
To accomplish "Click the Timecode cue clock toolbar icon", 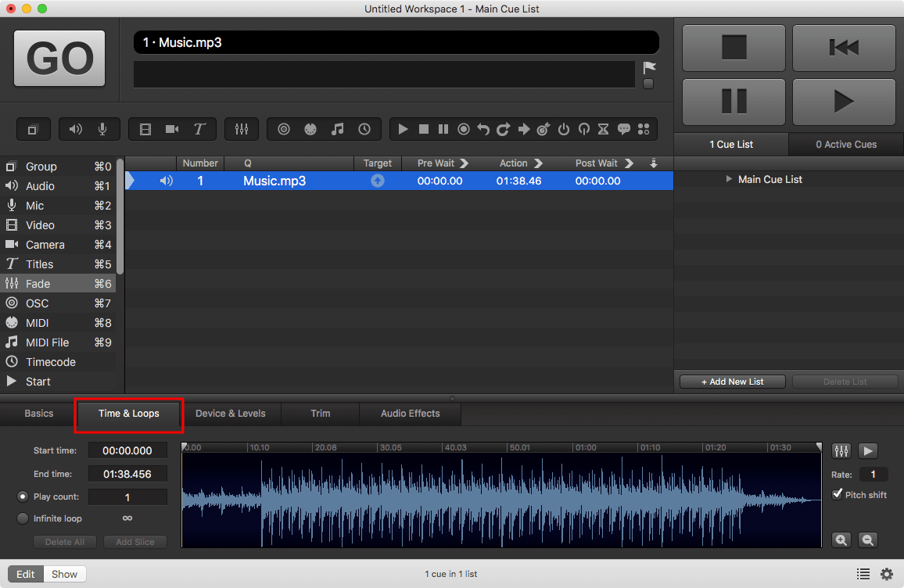I will [364, 129].
